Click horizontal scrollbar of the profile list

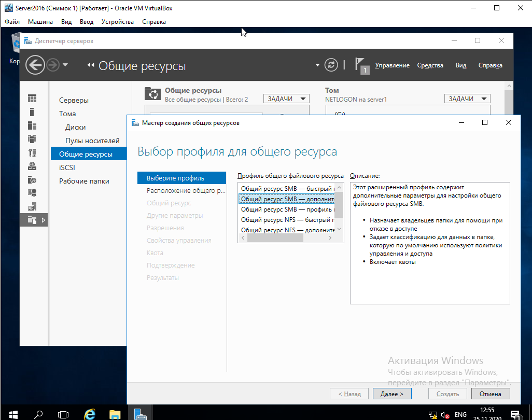coord(274,239)
